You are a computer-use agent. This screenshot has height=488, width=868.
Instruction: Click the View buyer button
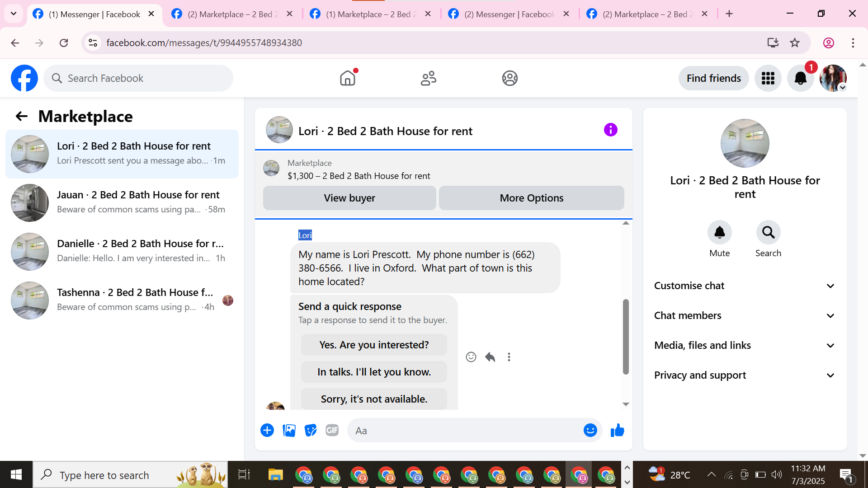[x=349, y=198]
